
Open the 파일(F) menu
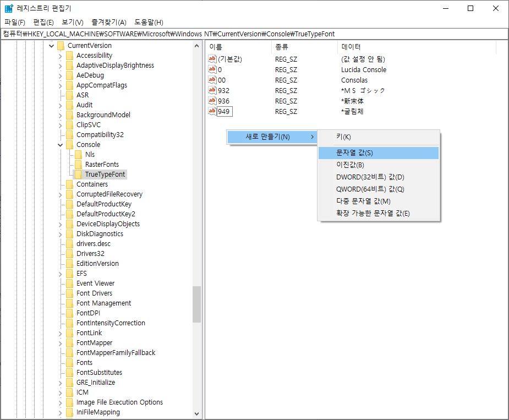click(x=15, y=22)
